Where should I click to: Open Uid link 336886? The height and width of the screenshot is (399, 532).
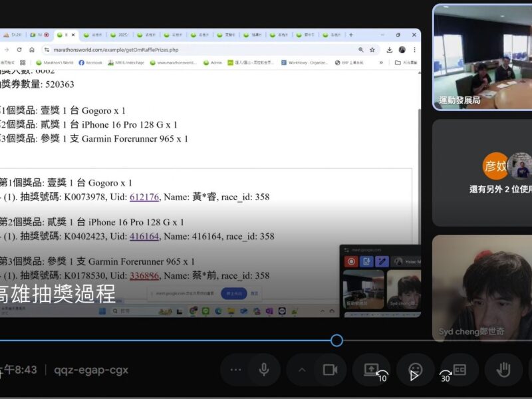coord(144,275)
